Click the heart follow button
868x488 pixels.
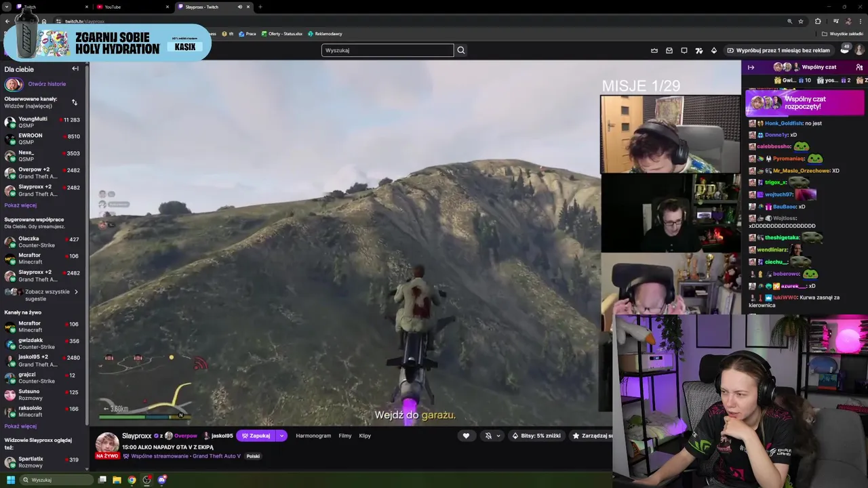pos(466,436)
